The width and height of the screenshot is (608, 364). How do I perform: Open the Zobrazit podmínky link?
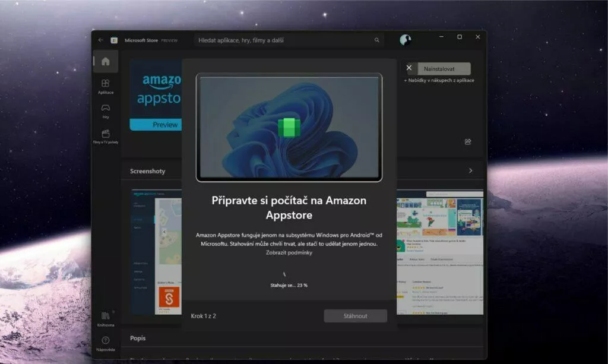click(x=289, y=252)
